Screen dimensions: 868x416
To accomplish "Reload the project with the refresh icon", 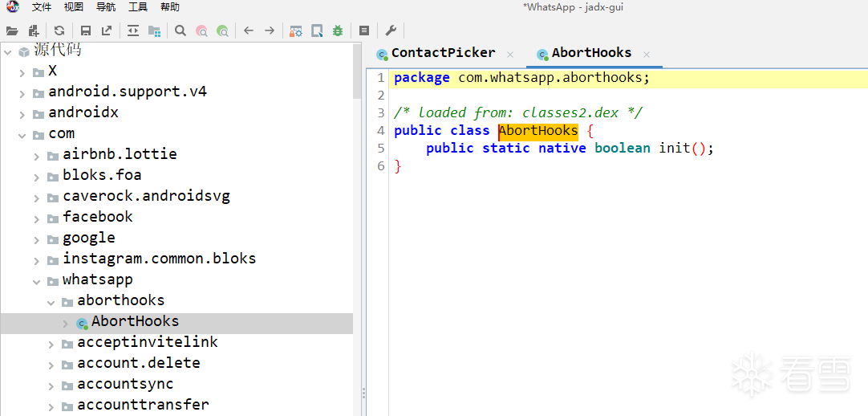I will point(59,31).
